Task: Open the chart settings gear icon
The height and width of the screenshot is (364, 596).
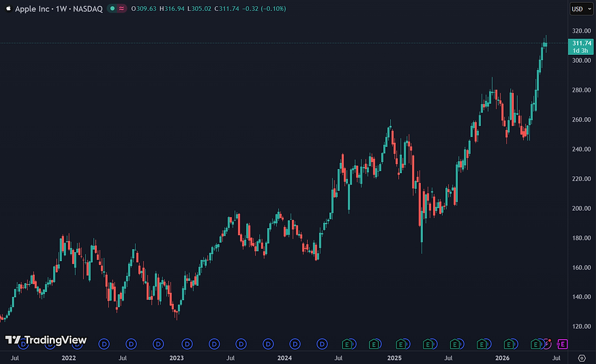Action: pos(581,358)
